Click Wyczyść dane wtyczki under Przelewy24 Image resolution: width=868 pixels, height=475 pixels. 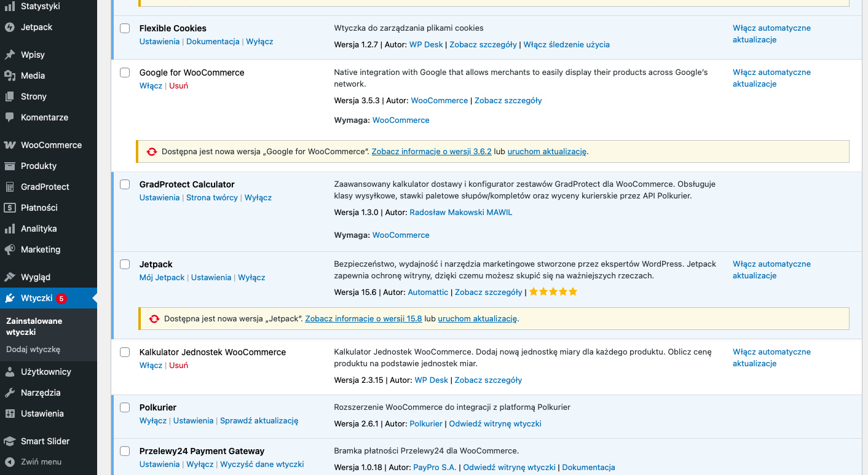pos(262,465)
